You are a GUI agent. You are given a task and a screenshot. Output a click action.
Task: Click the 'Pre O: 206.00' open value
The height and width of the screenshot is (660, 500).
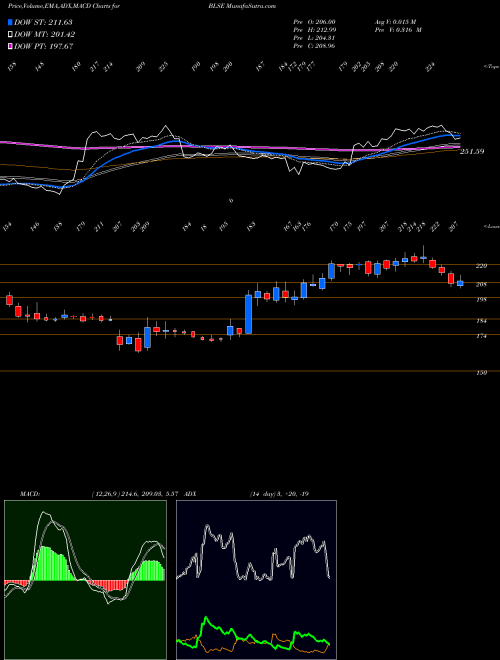pos(314,22)
